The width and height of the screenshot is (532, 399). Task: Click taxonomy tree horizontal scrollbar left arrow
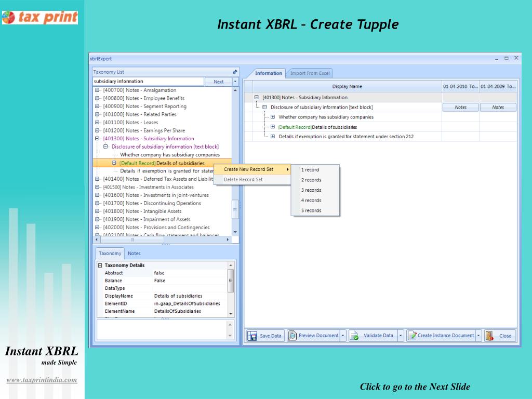pos(97,240)
